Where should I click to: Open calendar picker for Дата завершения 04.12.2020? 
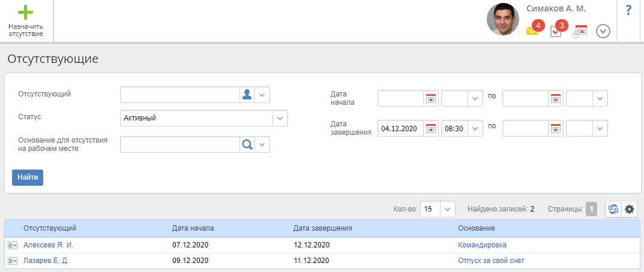430,129
